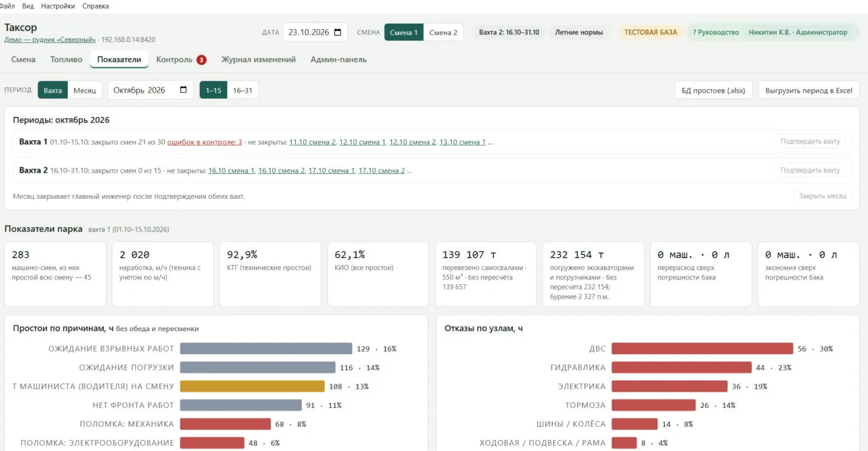Screen dimensions: 868x451
Task: Select the Показатели tab
Action: point(119,59)
